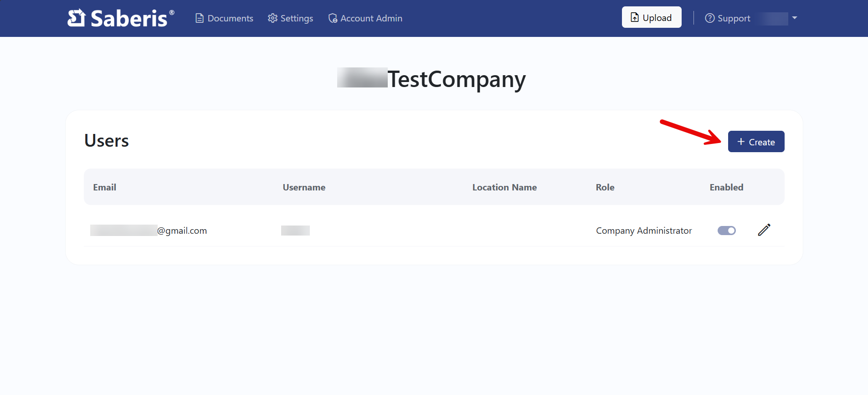The width and height of the screenshot is (868, 395).
Task: Click the Documents page icon in navbar
Action: pyautogui.click(x=199, y=18)
